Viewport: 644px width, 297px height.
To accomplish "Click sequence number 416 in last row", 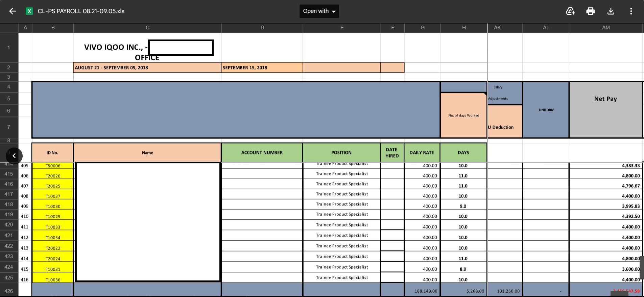I will click(x=25, y=279).
